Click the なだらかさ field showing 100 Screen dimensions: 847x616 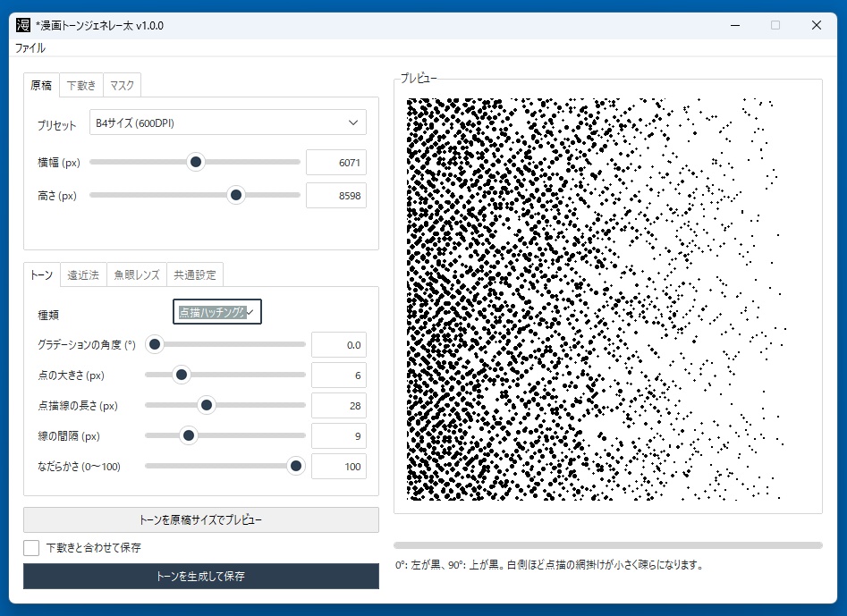pos(339,467)
